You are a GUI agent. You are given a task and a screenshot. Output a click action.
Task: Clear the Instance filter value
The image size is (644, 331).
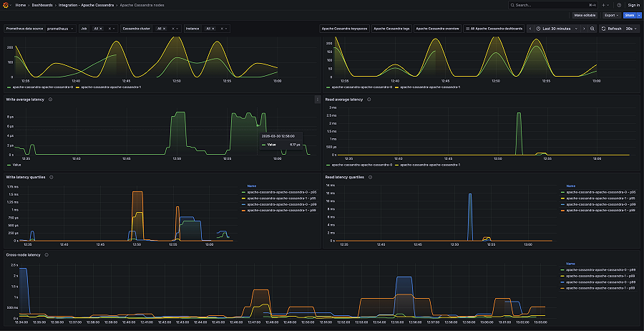[223, 29]
